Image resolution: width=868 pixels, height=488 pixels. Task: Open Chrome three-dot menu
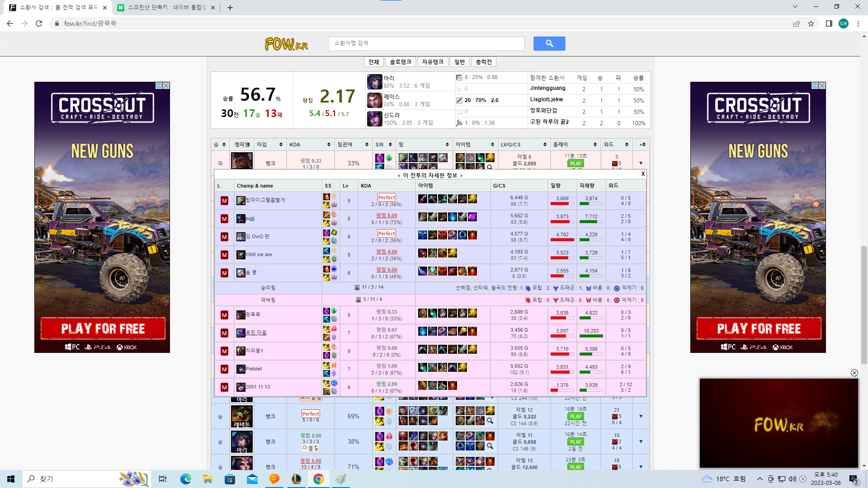(858, 23)
